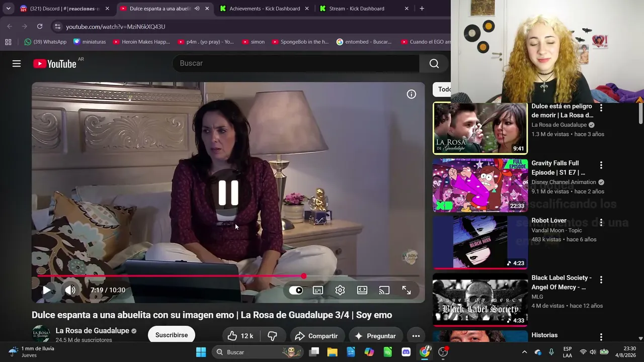Open the subtitles captions button

[x=318, y=290]
